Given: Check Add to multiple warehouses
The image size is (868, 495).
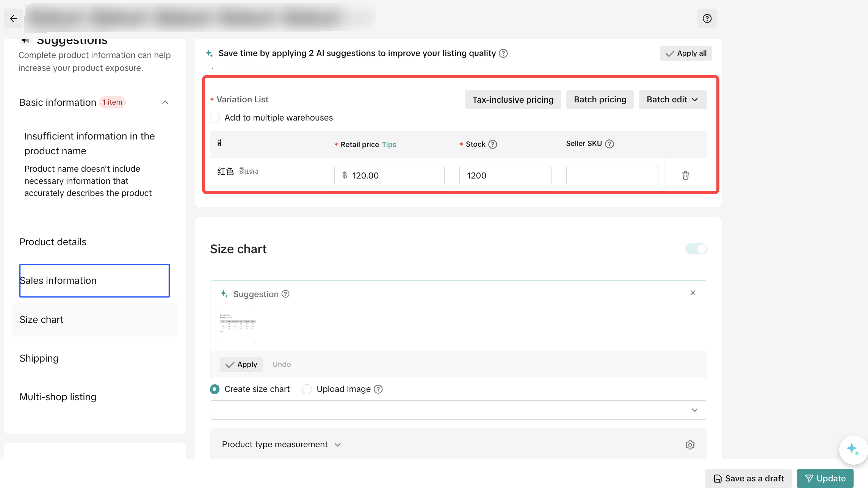Looking at the screenshot, I should click(215, 118).
